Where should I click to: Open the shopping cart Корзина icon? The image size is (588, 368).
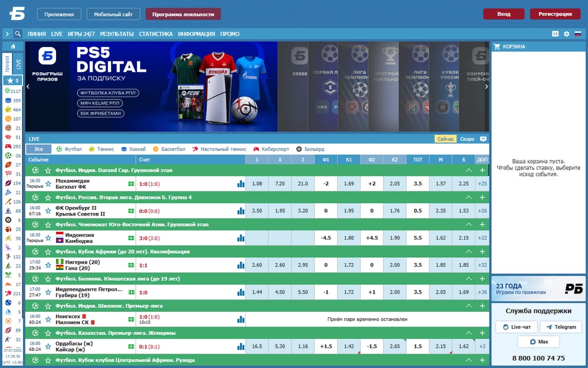point(497,47)
